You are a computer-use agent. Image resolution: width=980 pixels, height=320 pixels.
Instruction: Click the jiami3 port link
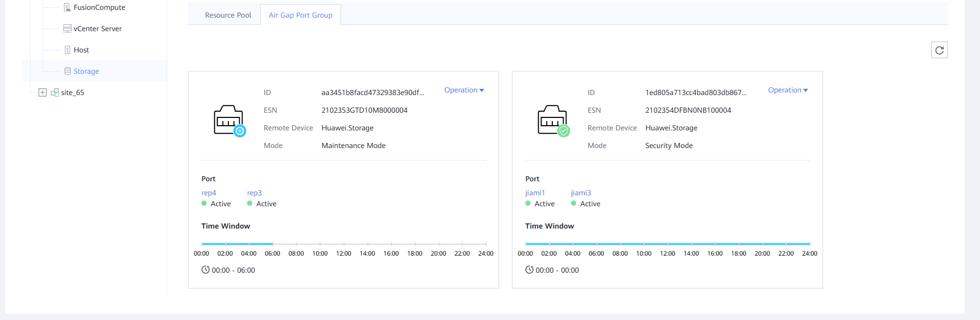581,193
